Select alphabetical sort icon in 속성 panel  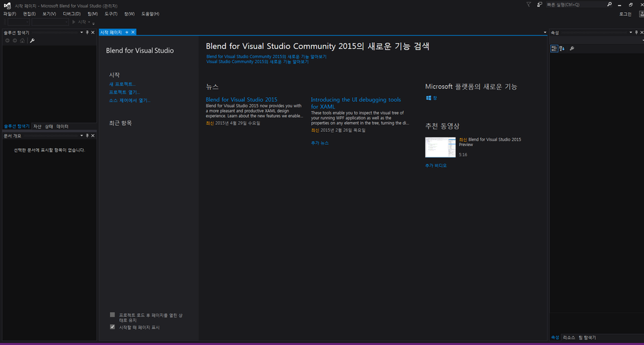(x=562, y=48)
